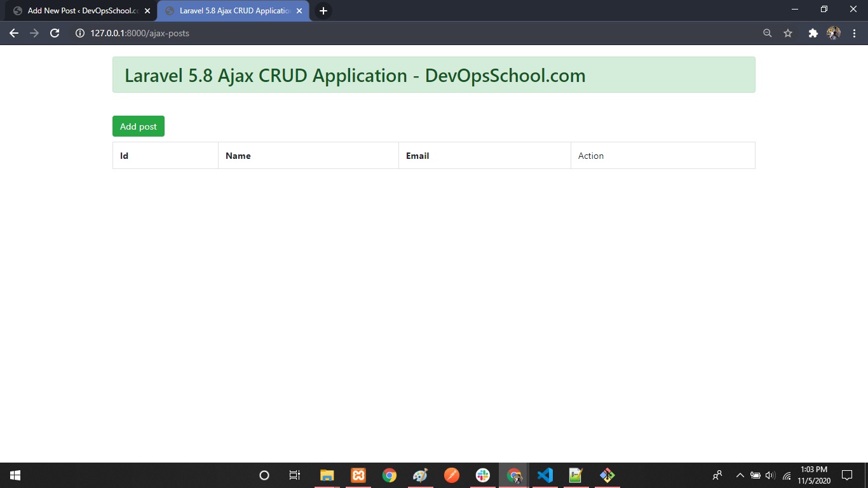Select the Laravel 5.8 Ajax CRUD tab

[x=229, y=11]
